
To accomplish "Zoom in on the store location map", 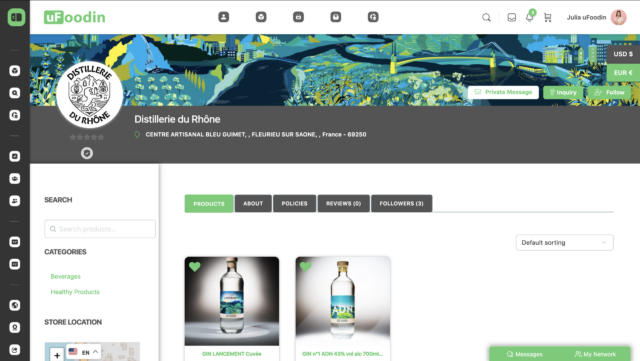I will click(57, 355).
